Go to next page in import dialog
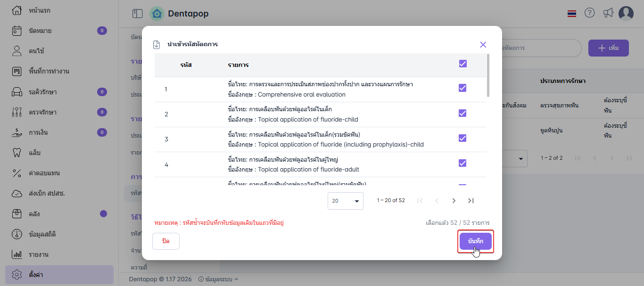This screenshot has height=286, width=644. tap(454, 201)
